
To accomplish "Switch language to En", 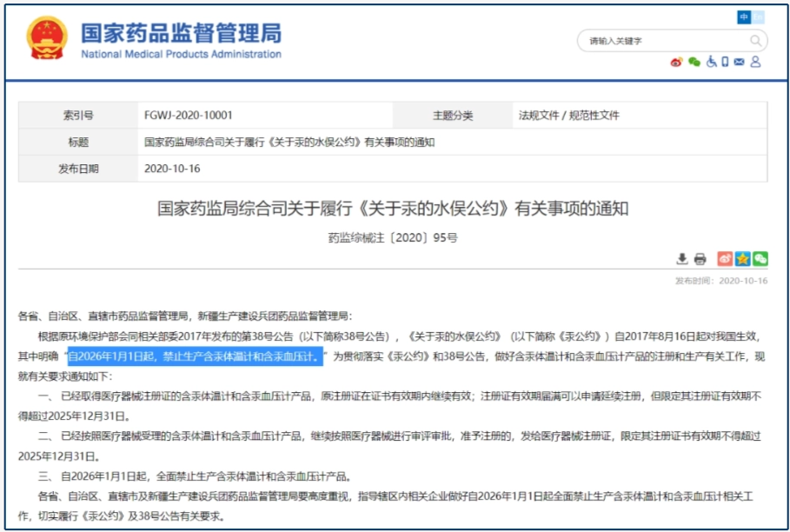I will tap(758, 17).
